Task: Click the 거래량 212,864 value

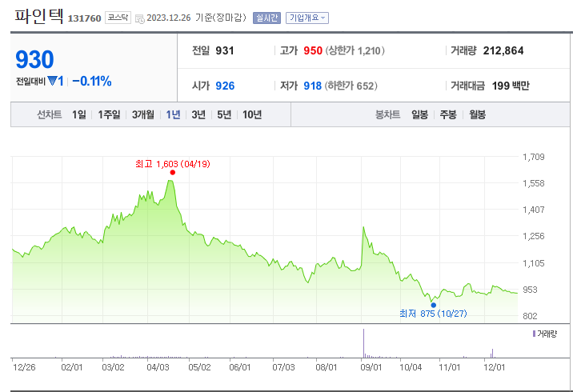Action: [x=503, y=50]
